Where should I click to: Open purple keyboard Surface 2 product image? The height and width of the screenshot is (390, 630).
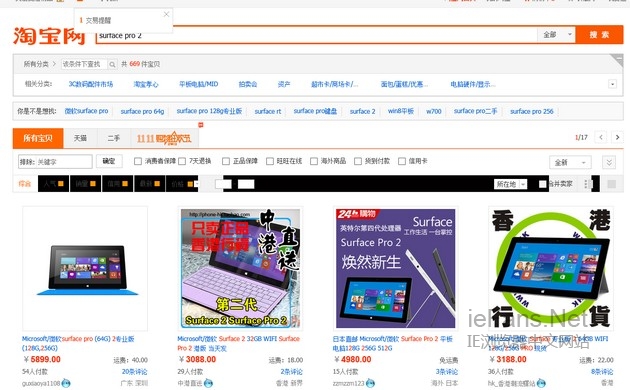coord(240,268)
